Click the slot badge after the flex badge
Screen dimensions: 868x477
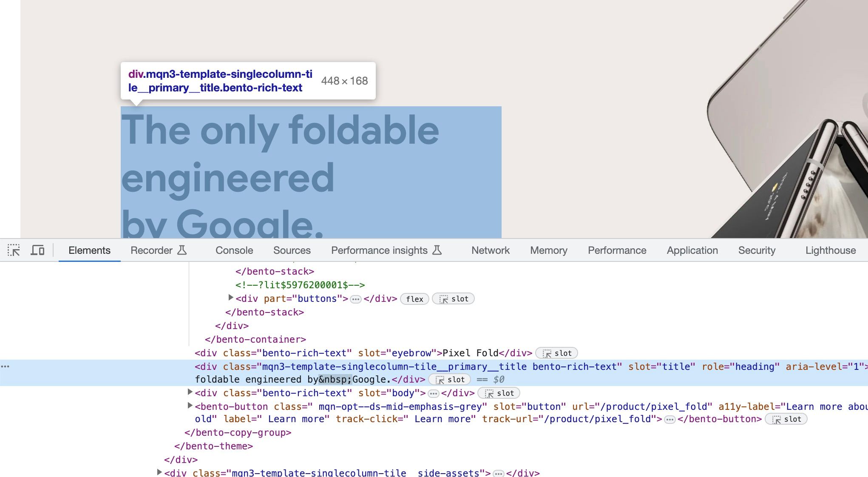[x=453, y=299]
